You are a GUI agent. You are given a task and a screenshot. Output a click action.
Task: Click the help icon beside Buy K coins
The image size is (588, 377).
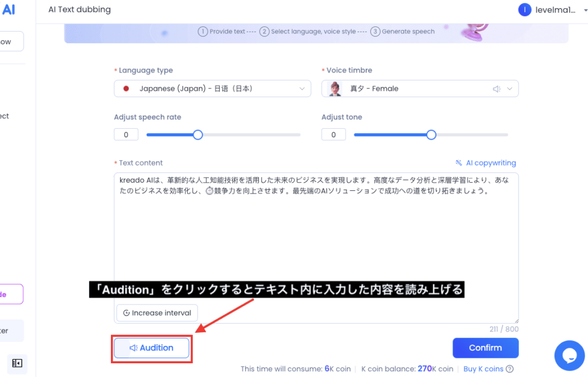[x=510, y=369]
